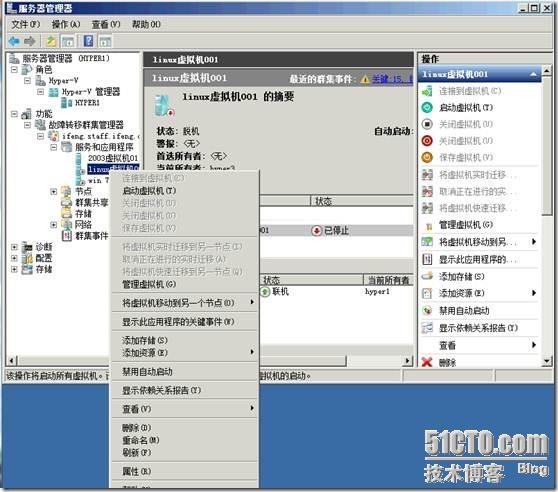Click the tree pane horizontal scrollbar left arrow

[11, 361]
